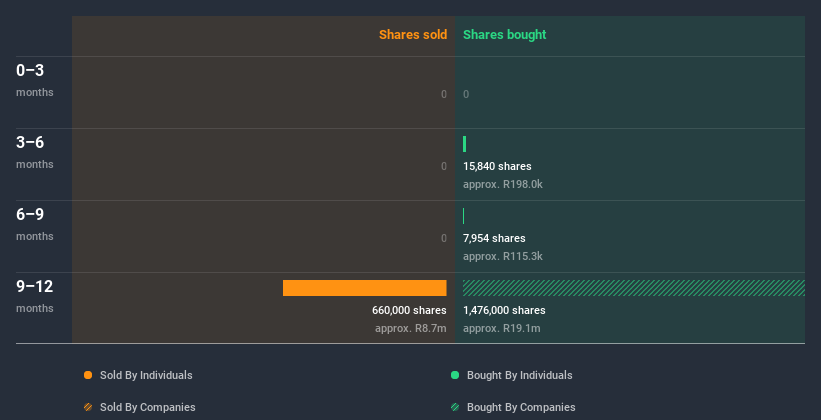Viewport: 821px width, 420px height.
Task: Click the 1,476,000 shares value
Action: [504, 311]
